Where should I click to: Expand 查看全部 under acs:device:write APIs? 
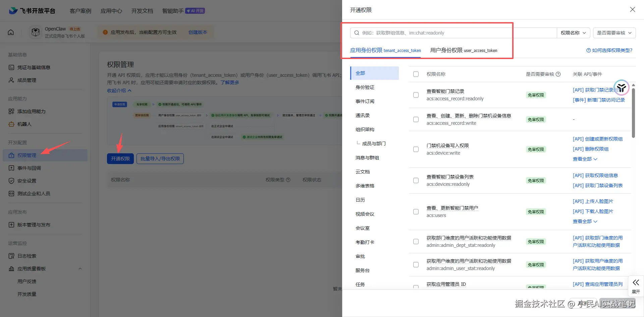click(585, 159)
